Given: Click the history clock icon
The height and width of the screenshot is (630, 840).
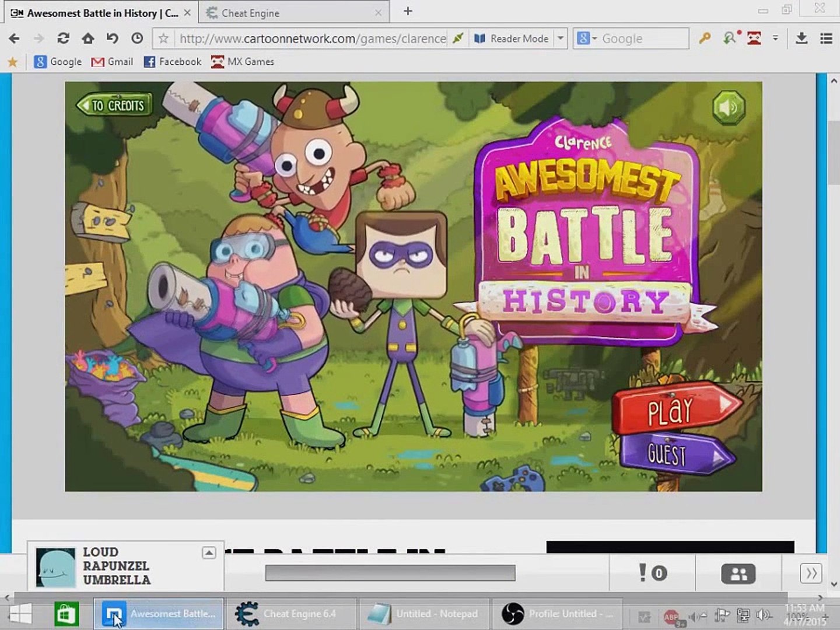Looking at the screenshot, I should click(137, 38).
